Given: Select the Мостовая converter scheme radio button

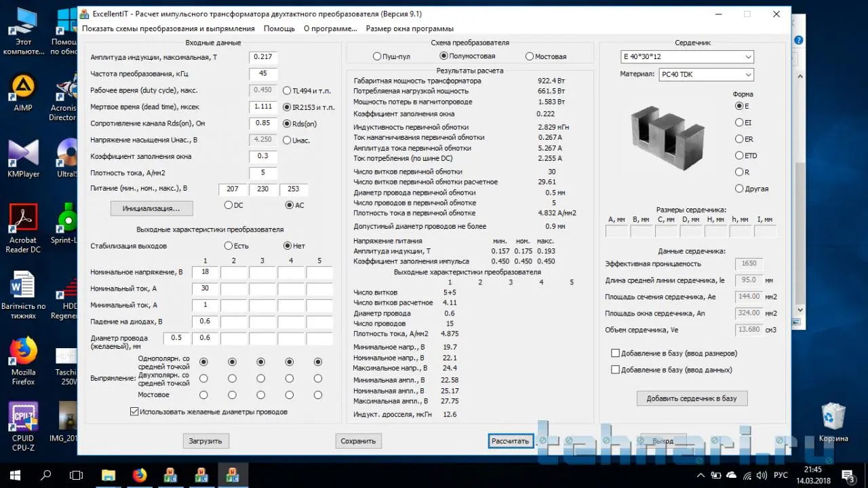Looking at the screenshot, I should point(530,56).
